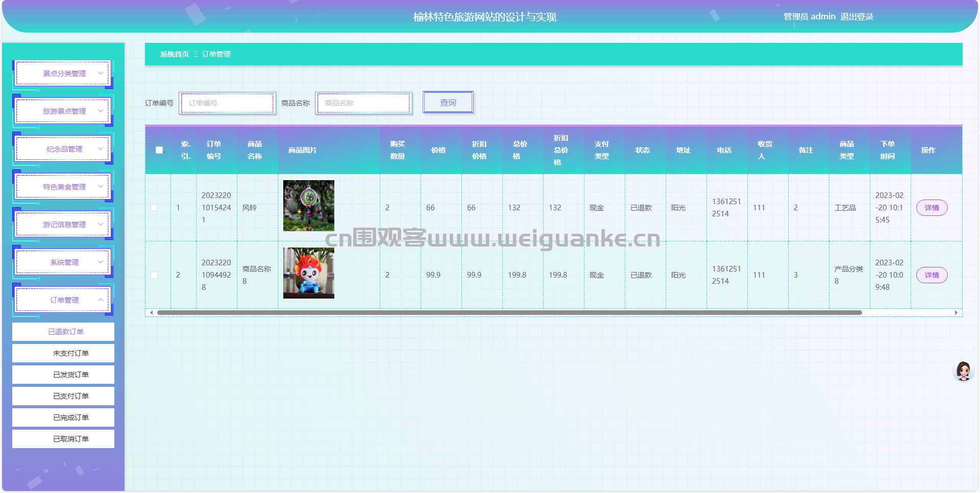Click the 产品分类8 product type cell
980x493 pixels.
(x=849, y=275)
